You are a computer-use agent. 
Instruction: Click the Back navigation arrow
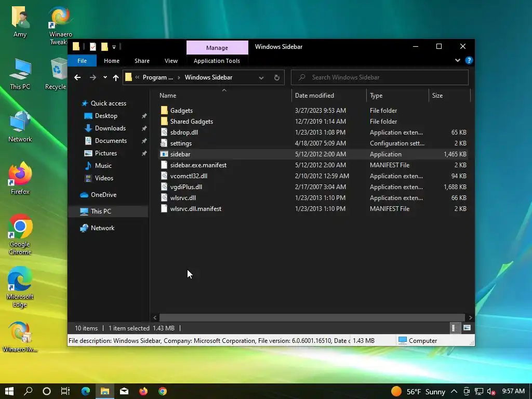pyautogui.click(x=77, y=77)
